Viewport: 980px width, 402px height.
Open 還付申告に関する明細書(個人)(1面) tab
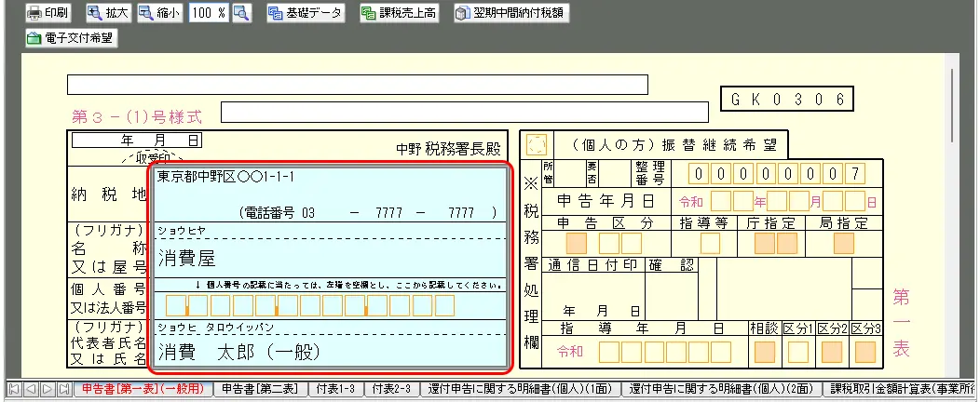[518, 389]
